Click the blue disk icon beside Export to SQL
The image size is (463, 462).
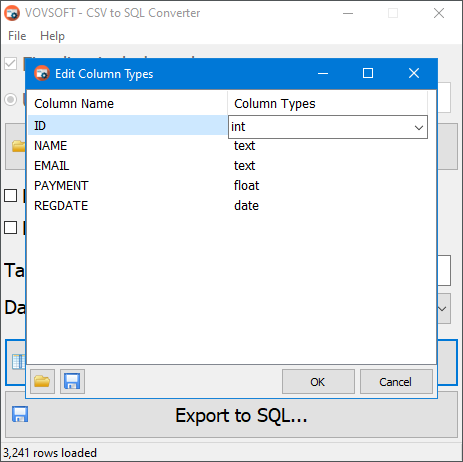tap(20, 414)
